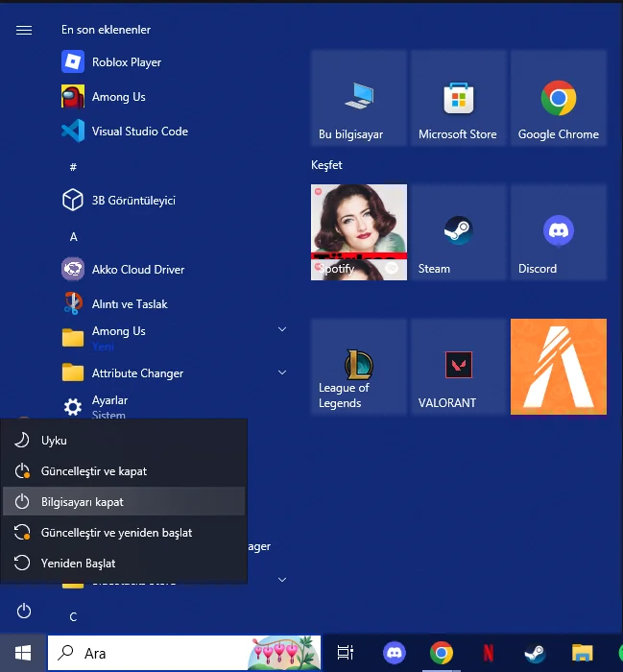Viewport: 623px width, 672px height.
Task: Click the flower illustration in search box
Action: click(x=284, y=653)
